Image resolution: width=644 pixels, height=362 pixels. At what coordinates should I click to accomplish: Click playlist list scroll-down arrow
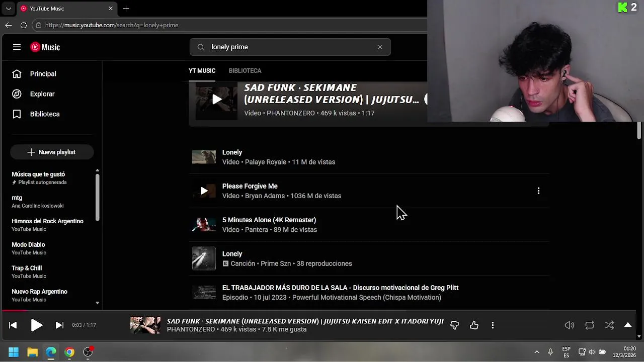pos(98,303)
